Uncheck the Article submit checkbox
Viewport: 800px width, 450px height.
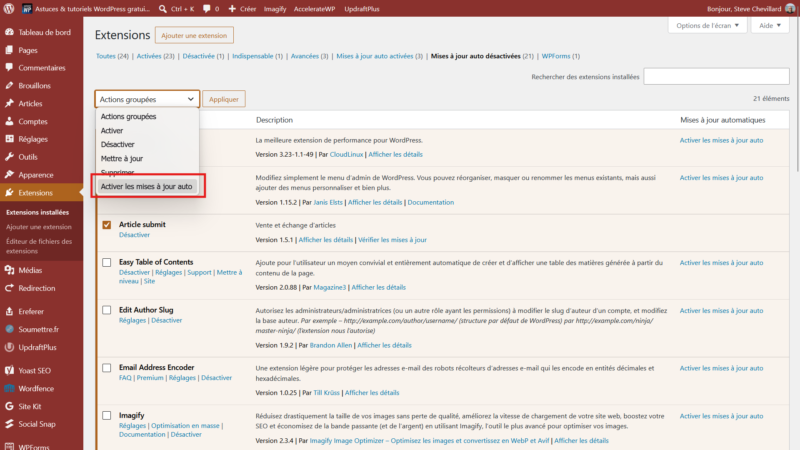pyautogui.click(x=107, y=224)
